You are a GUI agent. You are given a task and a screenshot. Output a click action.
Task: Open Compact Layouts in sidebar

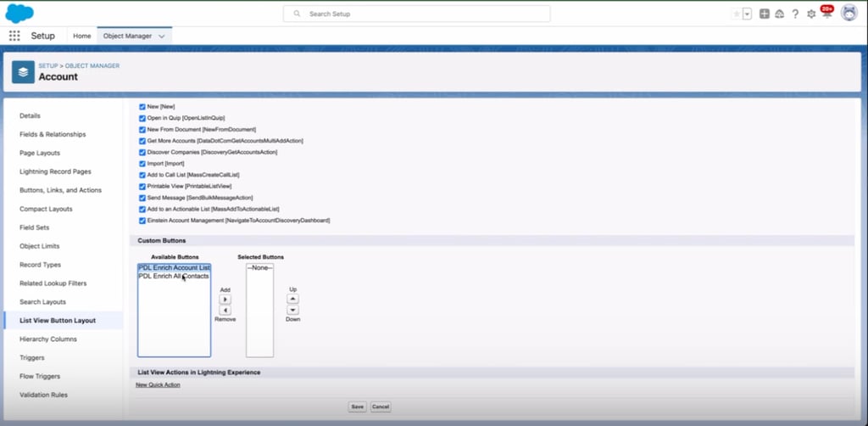tap(46, 209)
